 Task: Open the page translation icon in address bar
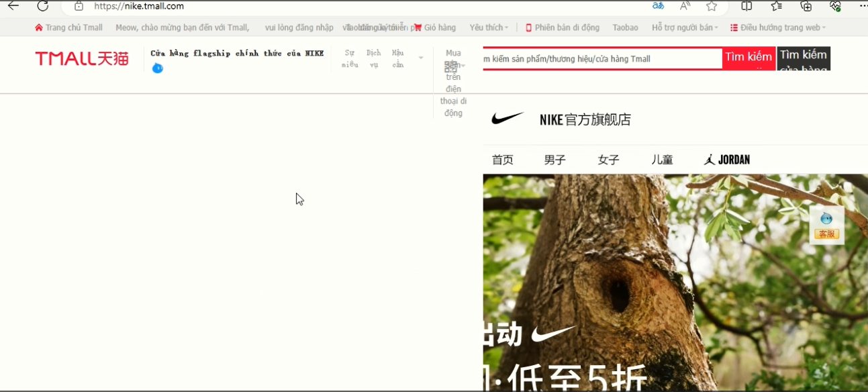658,6
